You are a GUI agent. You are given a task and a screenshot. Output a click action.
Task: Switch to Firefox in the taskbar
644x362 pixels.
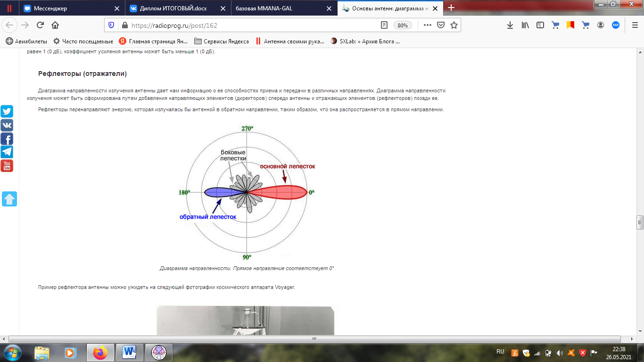tap(100, 352)
